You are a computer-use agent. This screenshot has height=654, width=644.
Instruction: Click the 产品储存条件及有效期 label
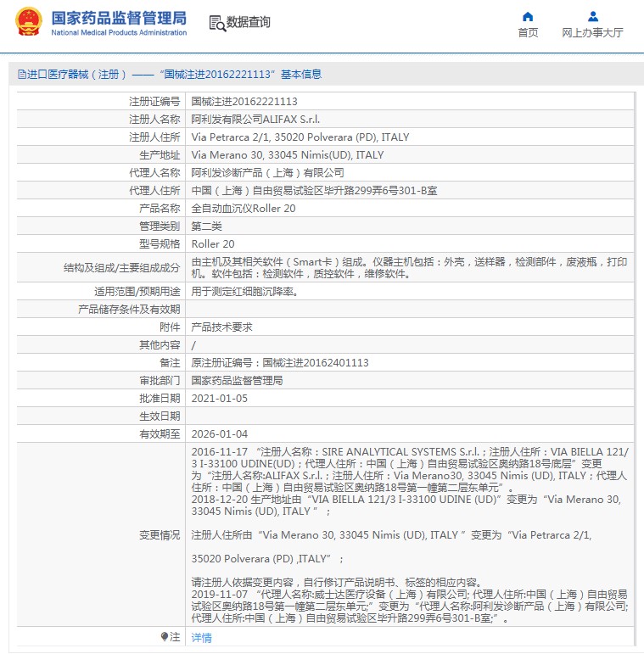(x=129, y=310)
